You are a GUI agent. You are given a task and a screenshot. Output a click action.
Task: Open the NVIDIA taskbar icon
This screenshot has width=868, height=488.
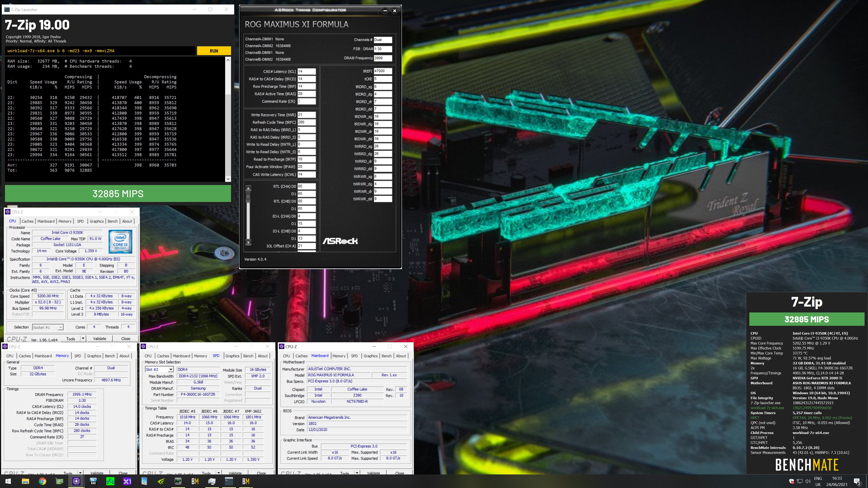click(161, 481)
